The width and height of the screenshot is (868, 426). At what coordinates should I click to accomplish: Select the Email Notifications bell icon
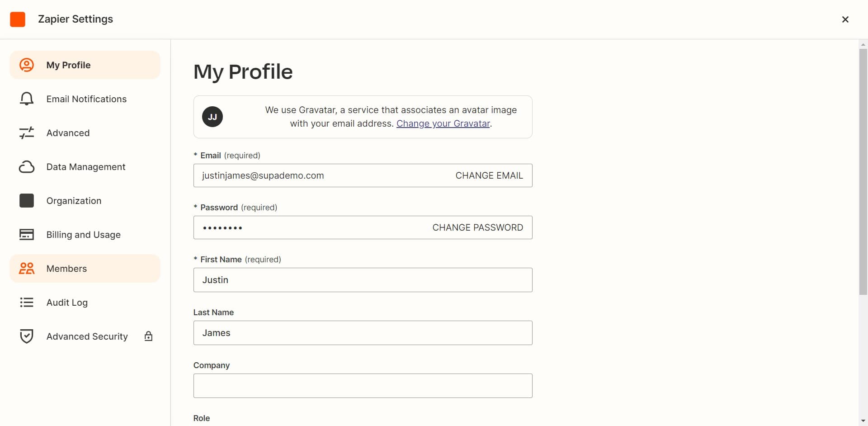point(27,99)
